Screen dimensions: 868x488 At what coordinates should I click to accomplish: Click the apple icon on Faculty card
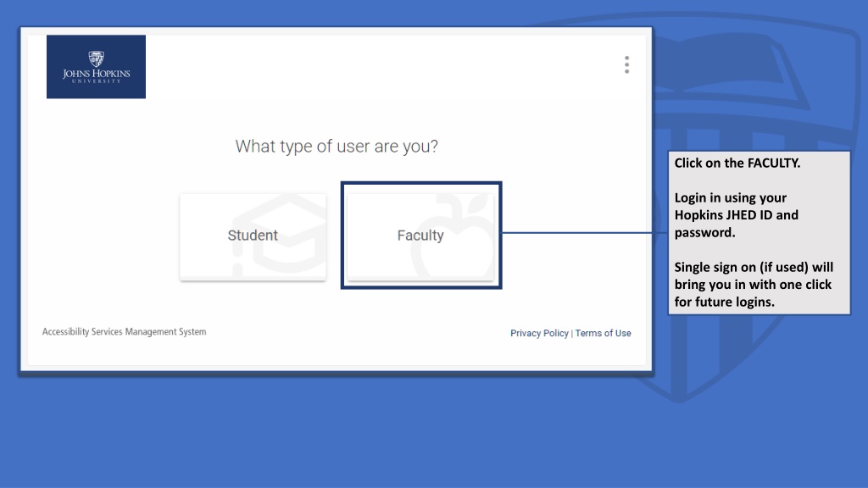click(x=453, y=236)
